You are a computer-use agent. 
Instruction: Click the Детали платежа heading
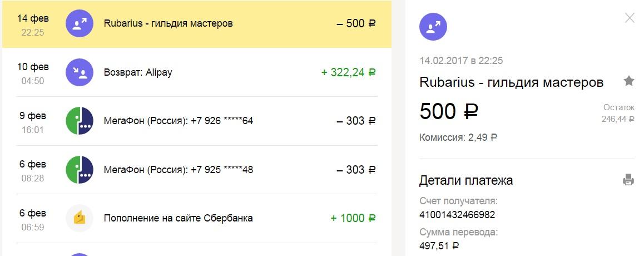click(x=466, y=180)
